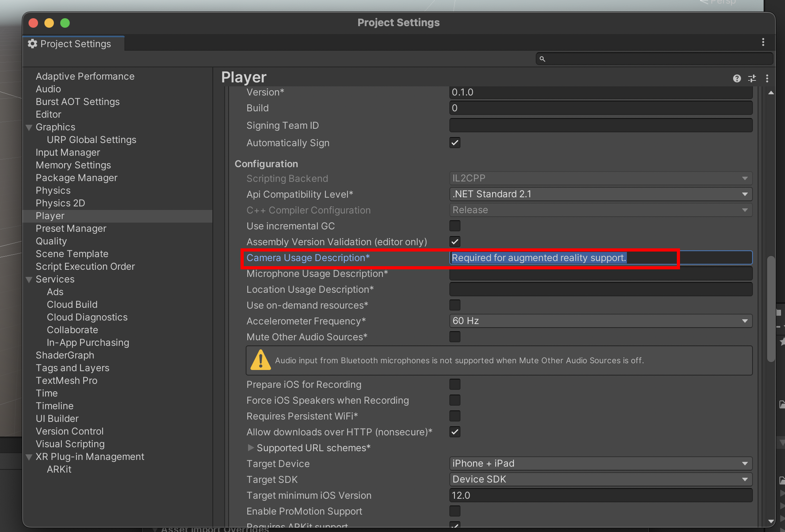The image size is (785, 532).
Task: Click the yellow warning icon
Action: click(x=261, y=360)
